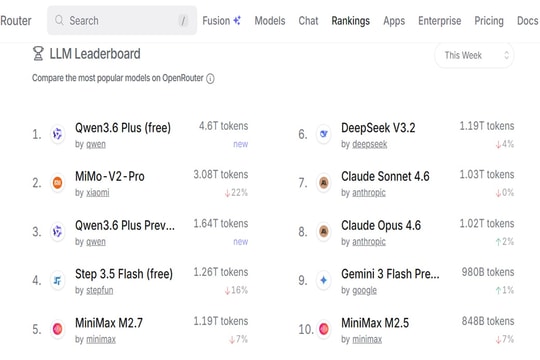Open the Qwen3.6 Plus (free) model
This screenshot has width=540, height=360.
click(123, 128)
